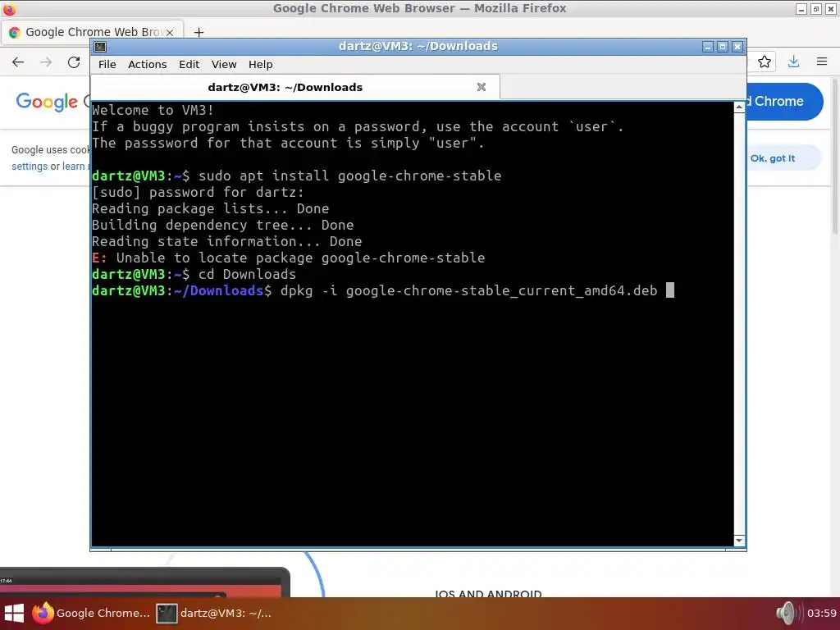840x630 pixels.
Task: Click terminal scrollbar up arrow
Action: pos(739,107)
